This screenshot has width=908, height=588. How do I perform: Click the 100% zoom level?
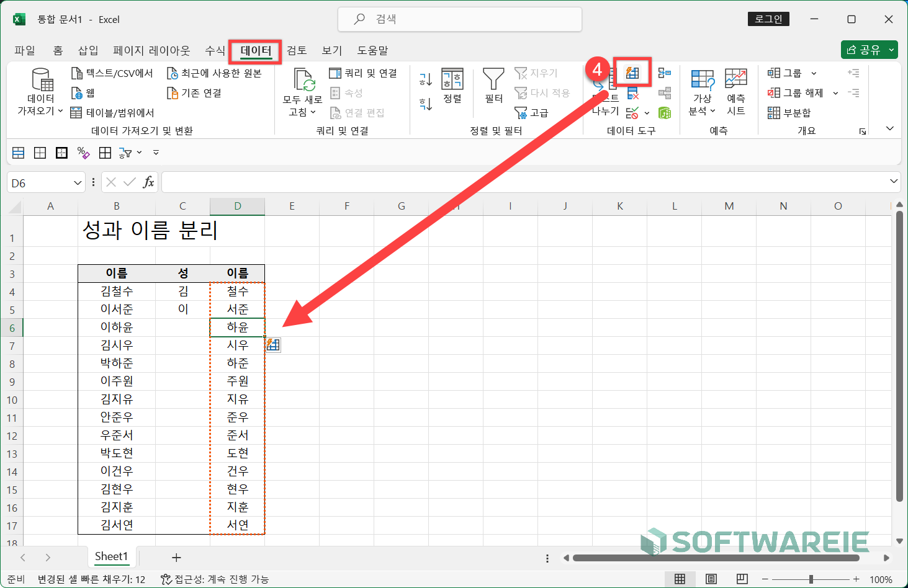[x=881, y=580]
